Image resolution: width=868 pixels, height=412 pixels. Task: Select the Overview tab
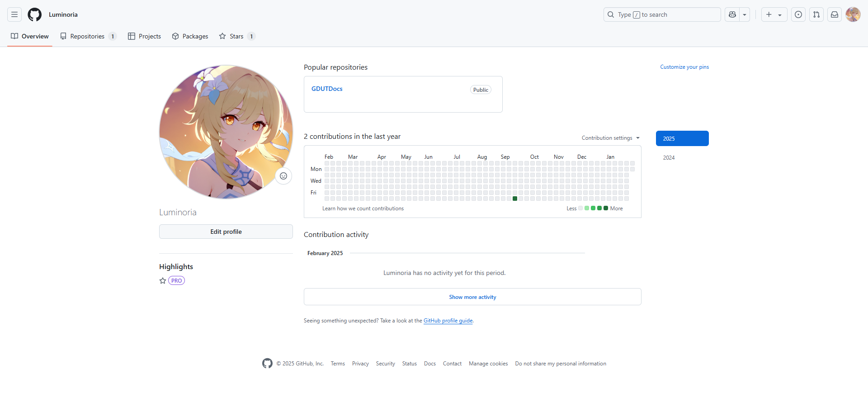30,36
